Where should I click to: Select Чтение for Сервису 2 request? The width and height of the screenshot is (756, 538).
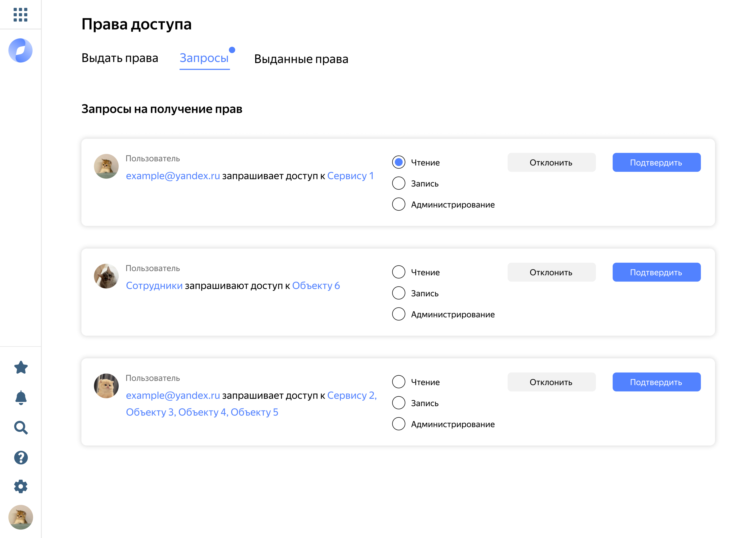tap(399, 382)
